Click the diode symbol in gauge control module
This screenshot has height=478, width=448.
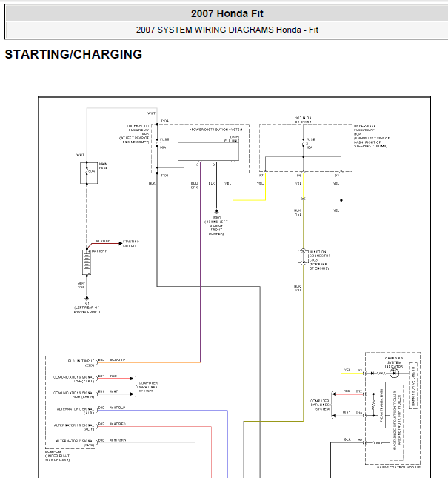[372, 373]
